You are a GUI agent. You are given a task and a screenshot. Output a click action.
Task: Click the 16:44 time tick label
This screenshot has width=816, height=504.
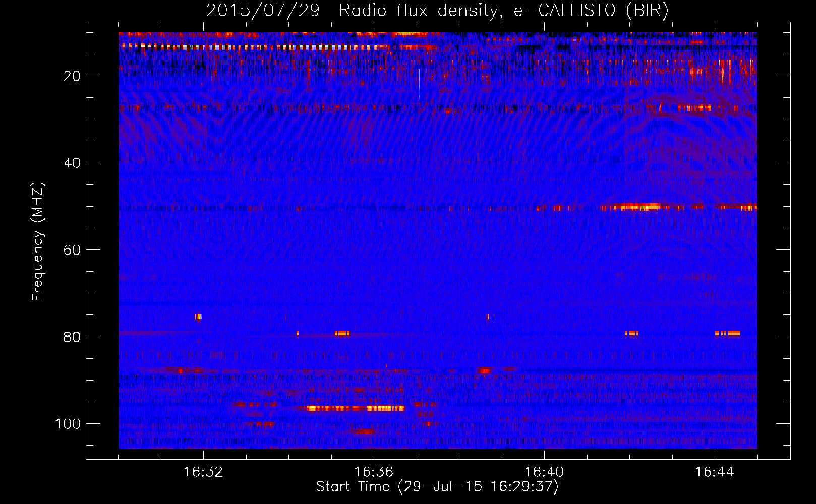click(x=715, y=472)
